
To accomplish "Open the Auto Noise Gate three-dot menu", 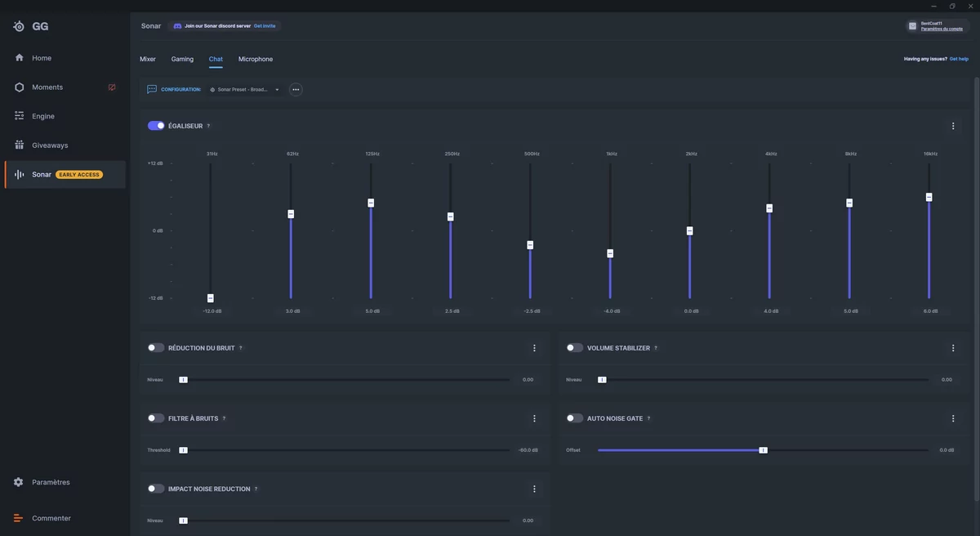I will point(953,418).
